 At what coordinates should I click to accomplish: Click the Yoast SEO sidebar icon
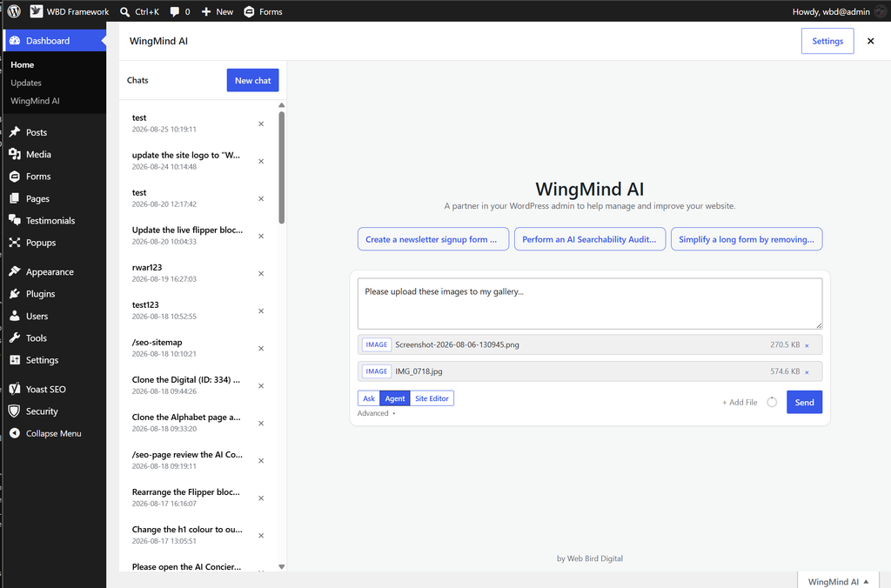click(x=15, y=389)
